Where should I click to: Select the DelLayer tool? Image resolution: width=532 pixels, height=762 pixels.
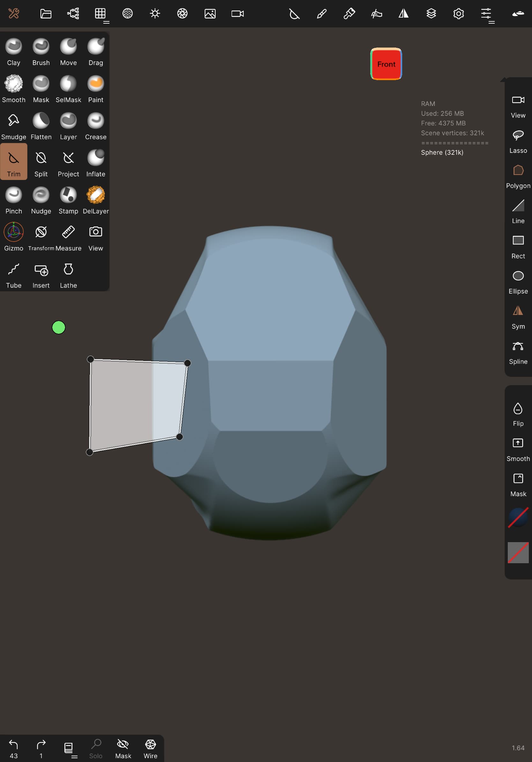95,200
